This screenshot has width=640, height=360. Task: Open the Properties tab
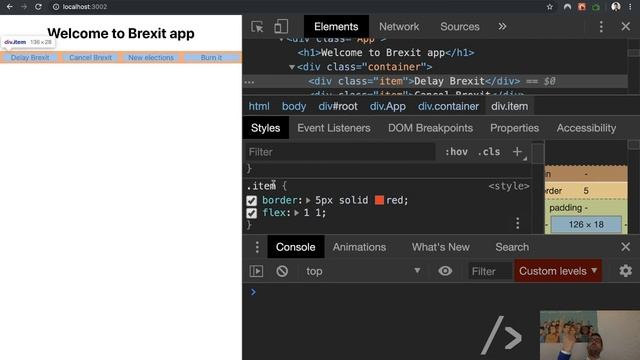click(x=514, y=128)
